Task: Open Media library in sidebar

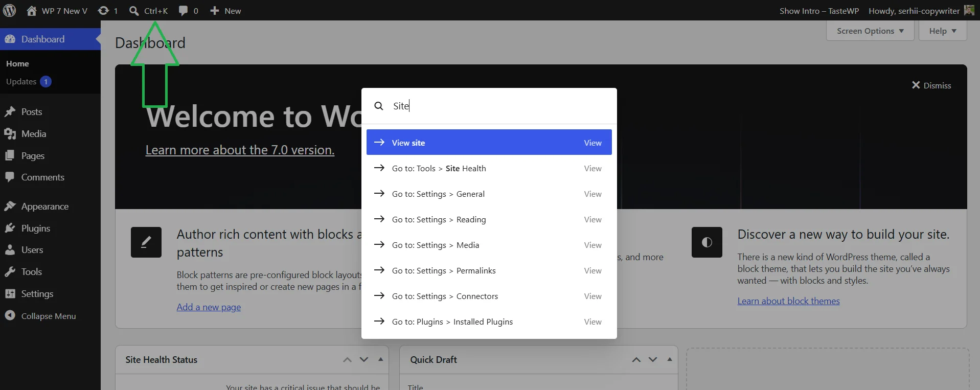Action: click(x=50, y=134)
